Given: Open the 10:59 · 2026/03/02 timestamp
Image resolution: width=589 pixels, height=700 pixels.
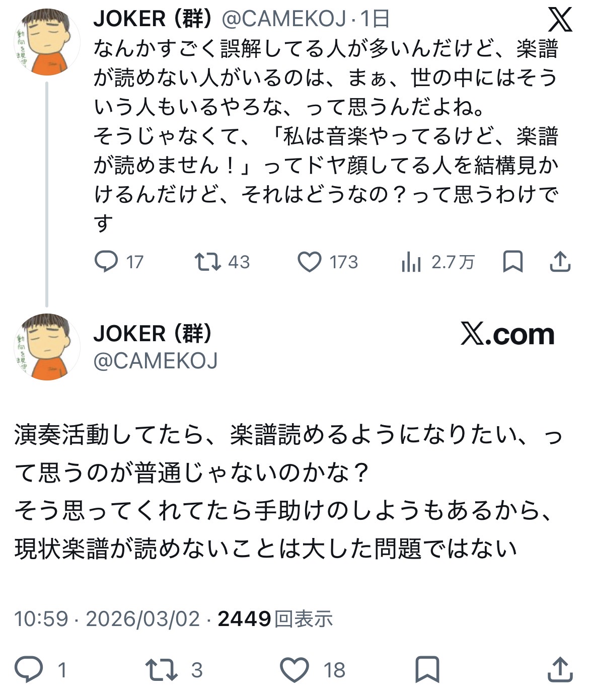Looking at the screenshot, I should point(107,618).
